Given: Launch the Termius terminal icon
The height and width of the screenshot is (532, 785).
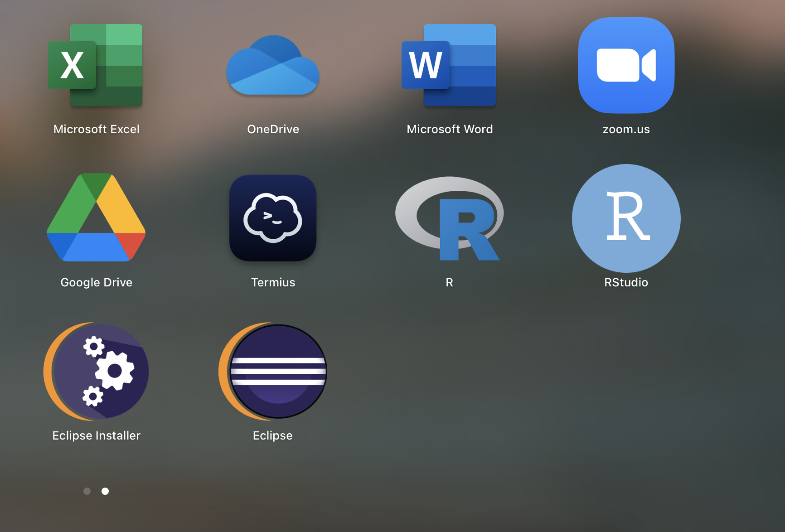Looking at the screenshot, I should click(273, 218).
